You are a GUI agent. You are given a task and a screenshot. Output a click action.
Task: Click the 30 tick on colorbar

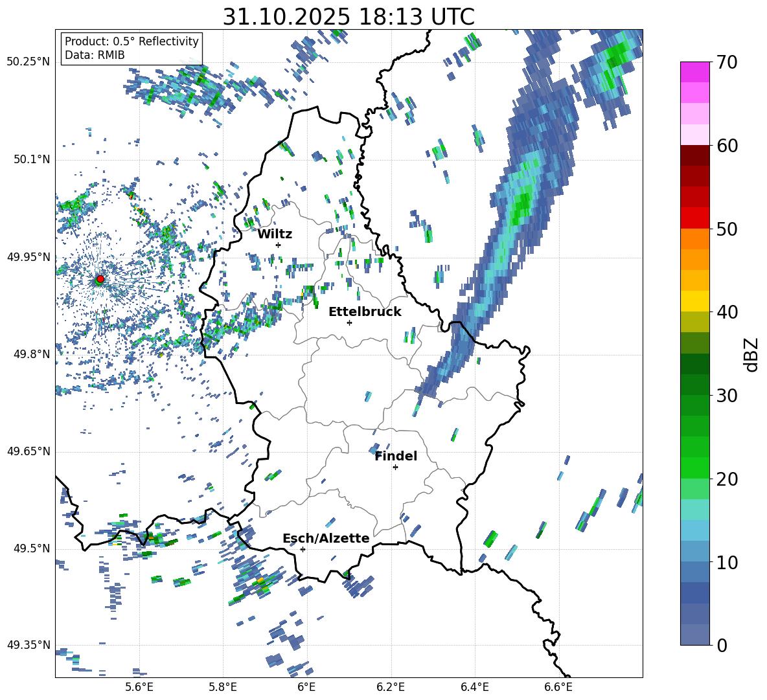tap(727, 396)
